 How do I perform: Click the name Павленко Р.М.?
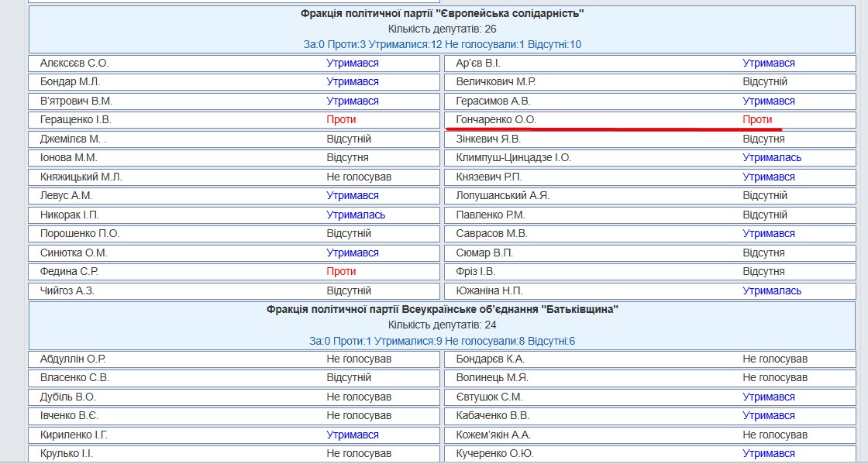[491, 215]
